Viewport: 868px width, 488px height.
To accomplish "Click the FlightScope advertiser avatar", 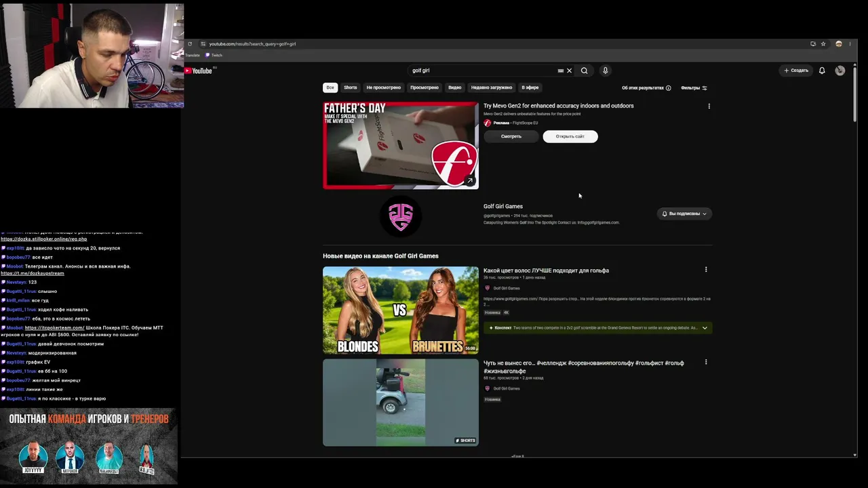I will tap(487, 123).
